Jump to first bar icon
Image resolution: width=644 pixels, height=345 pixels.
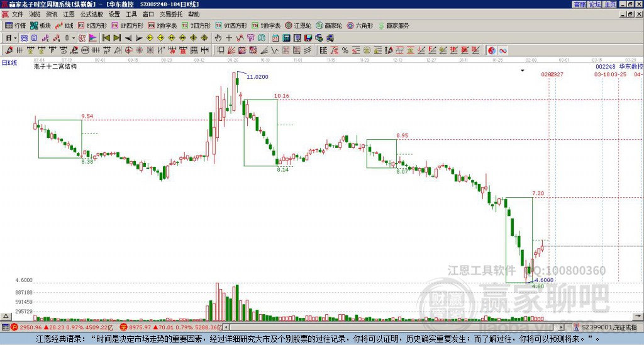click(x=106, y=38)
